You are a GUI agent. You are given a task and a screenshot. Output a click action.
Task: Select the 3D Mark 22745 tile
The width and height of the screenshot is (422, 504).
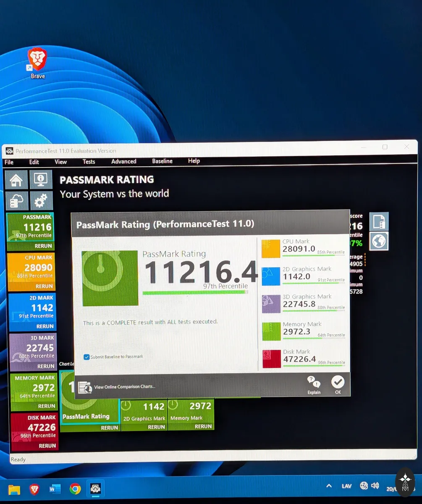point(33,348)
